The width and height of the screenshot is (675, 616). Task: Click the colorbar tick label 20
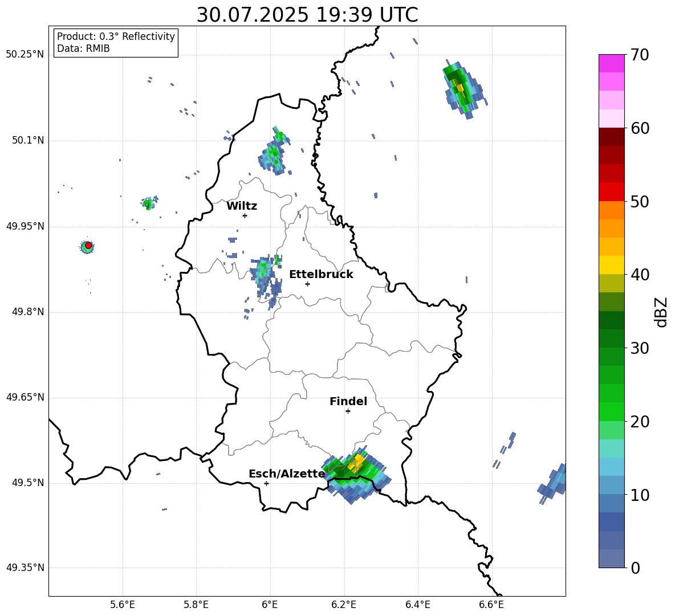tap(640, 422)
